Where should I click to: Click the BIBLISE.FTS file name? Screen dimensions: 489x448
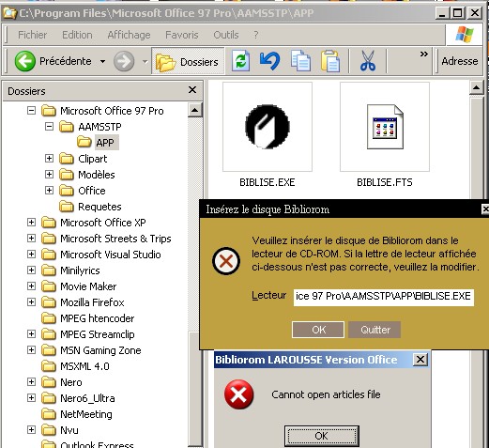pyautogui.click(x=385, y=182)
